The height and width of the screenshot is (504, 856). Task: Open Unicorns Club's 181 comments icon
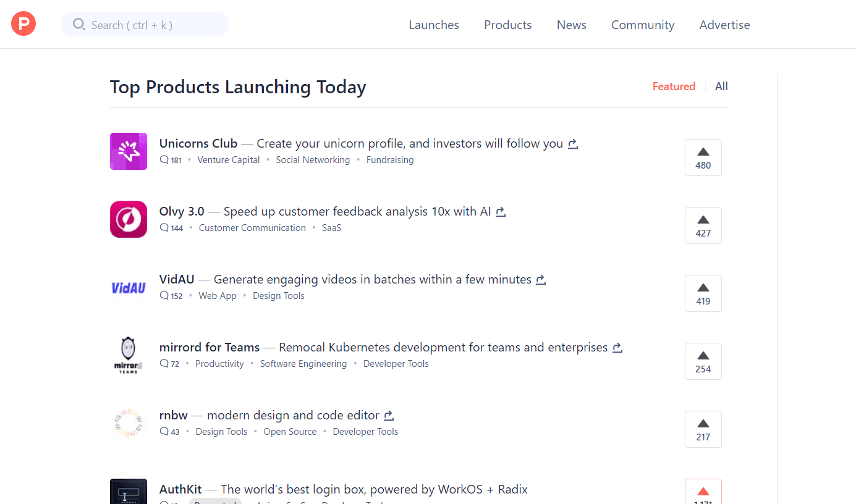click(164, 160)
